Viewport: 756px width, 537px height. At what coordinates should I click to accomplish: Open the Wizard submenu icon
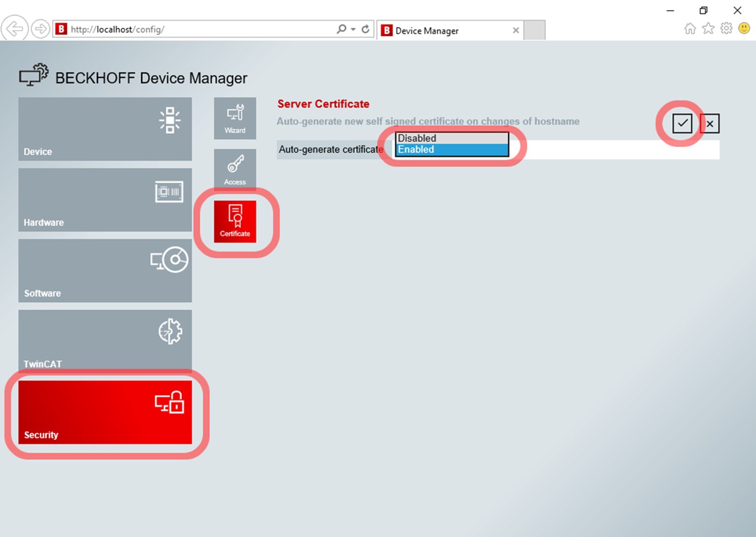pyautogui.click(x=235, y=118)
